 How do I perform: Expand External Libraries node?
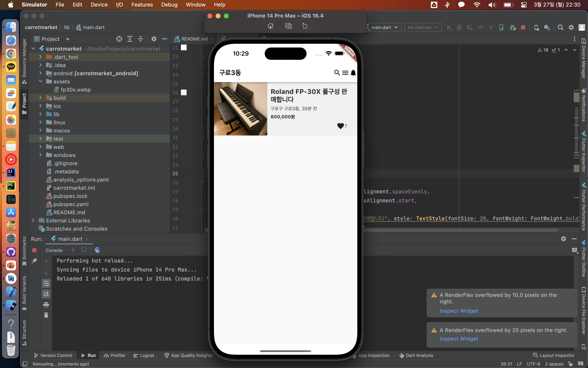coord(33,220)
